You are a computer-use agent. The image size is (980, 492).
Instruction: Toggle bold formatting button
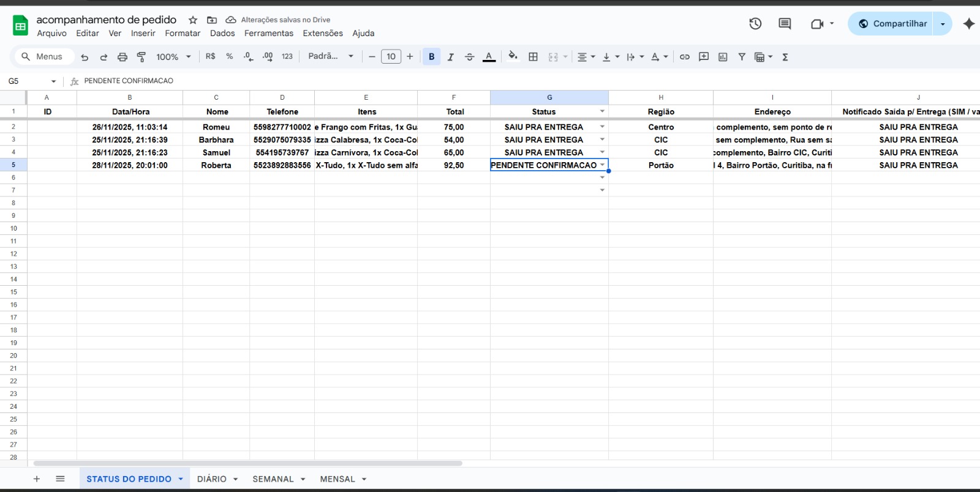(x=431, y=57)
